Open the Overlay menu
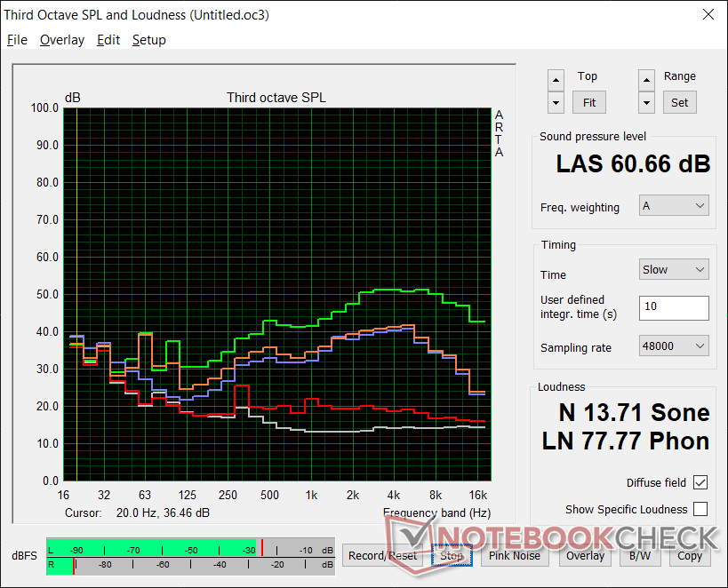728x588 pixels. pyautogui.click(x=62, y=40)
